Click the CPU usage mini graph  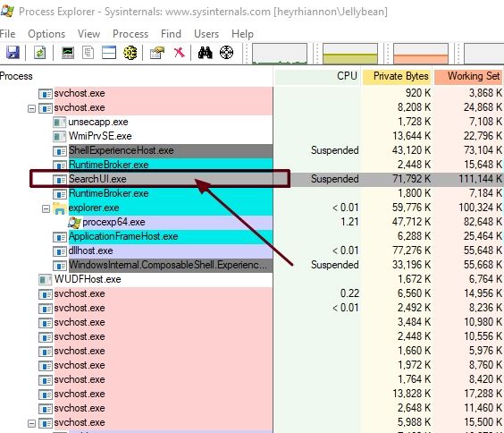[x=280, y=54]
